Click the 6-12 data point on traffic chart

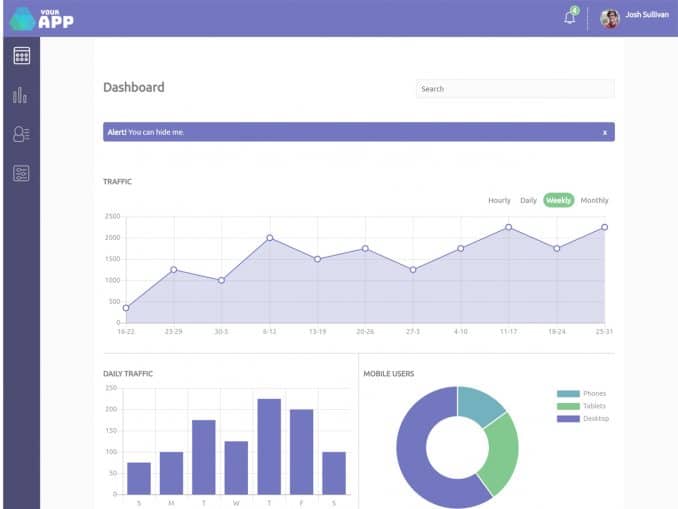click(x=270, y=238)
